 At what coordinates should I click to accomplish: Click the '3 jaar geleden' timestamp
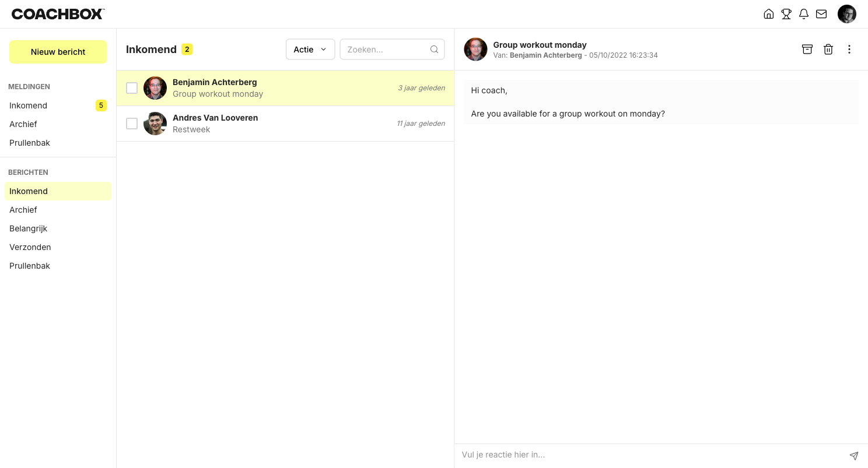(x=421, y=88)
